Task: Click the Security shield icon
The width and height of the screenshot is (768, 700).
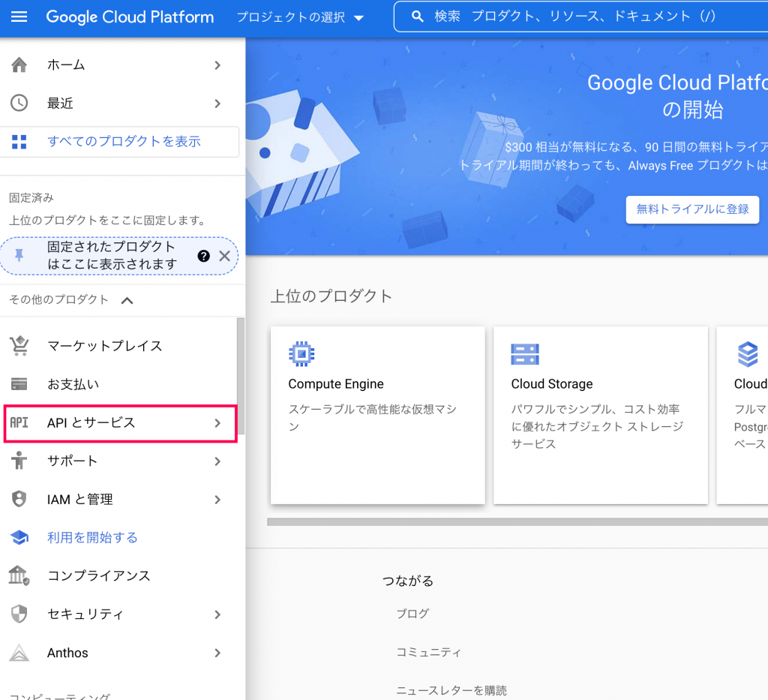Action: click(x=19, y=614)
